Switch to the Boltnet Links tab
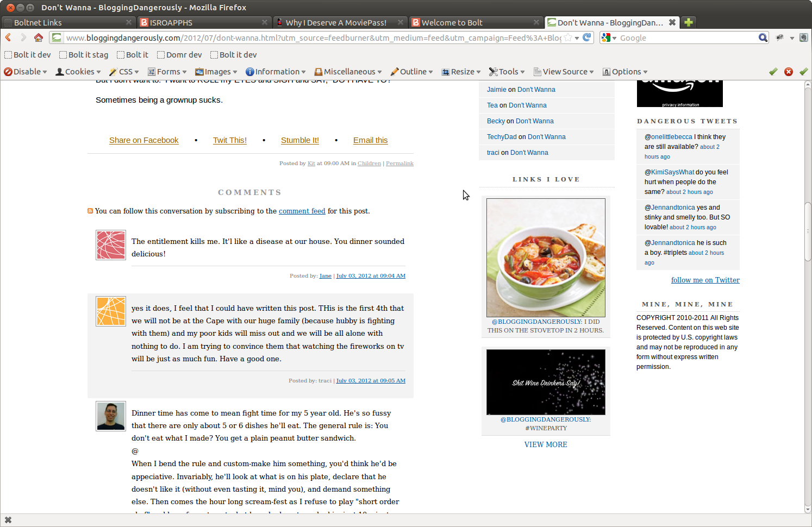Screen dimensions: 812x527 pyautogui.click(x=68, y=22)
